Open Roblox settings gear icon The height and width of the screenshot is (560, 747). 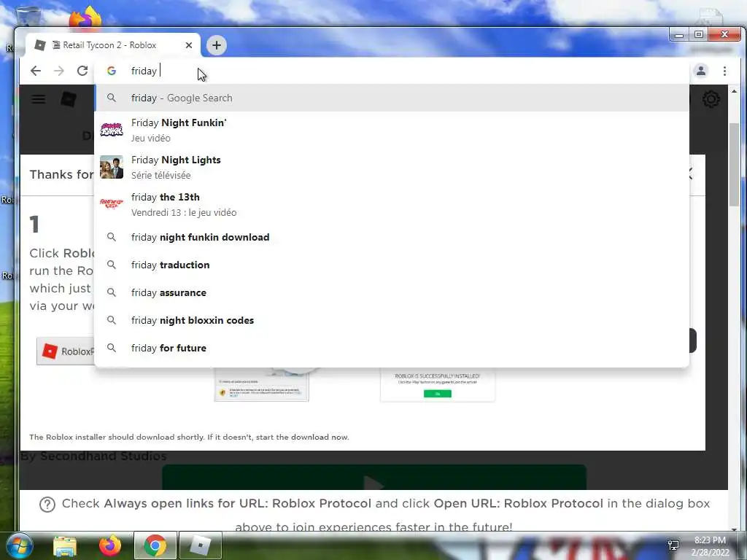[711, 99]
